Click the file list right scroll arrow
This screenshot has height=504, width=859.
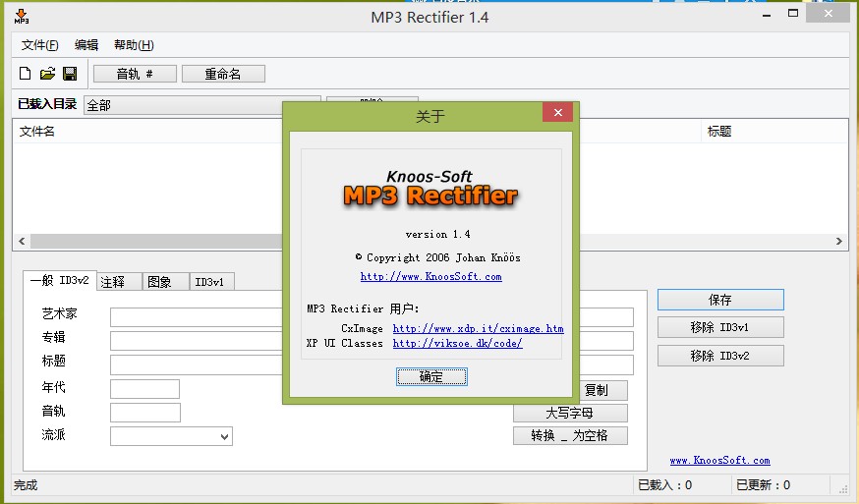(x=838, y=241)
